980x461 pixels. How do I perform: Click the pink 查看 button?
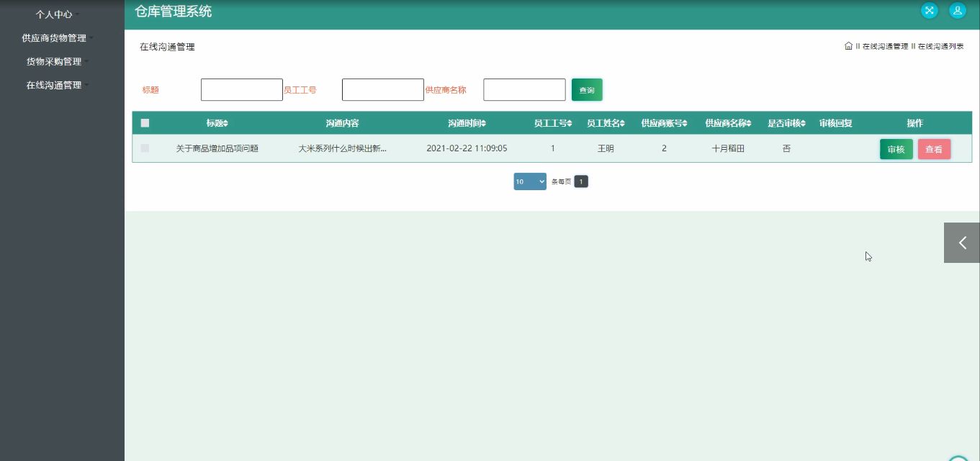pos(934,149)
